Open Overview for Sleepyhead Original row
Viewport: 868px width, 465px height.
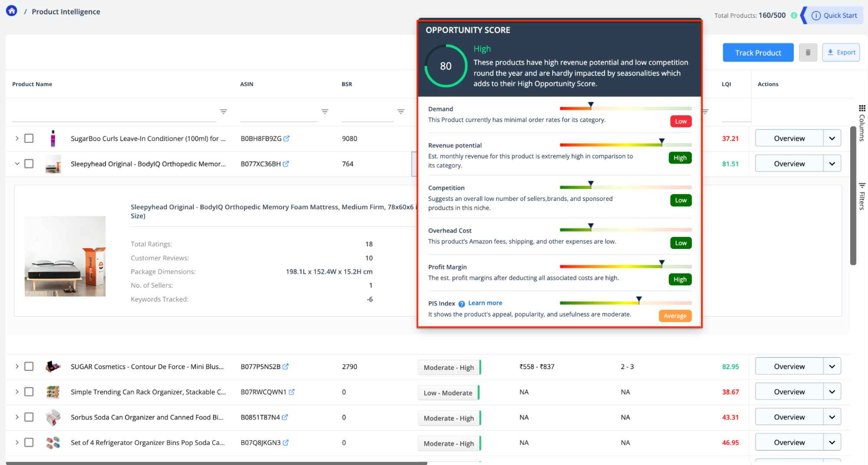tap(789, 164)
